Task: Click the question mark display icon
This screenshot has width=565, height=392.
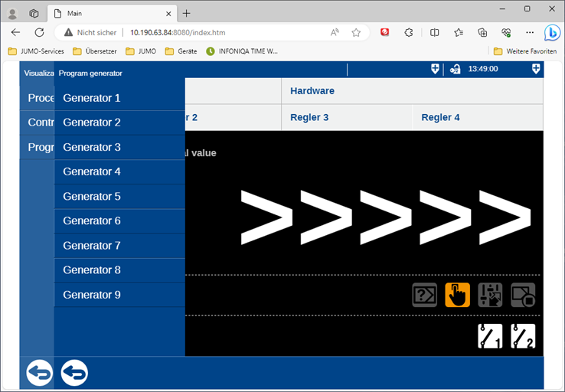Action: [424, 295]
